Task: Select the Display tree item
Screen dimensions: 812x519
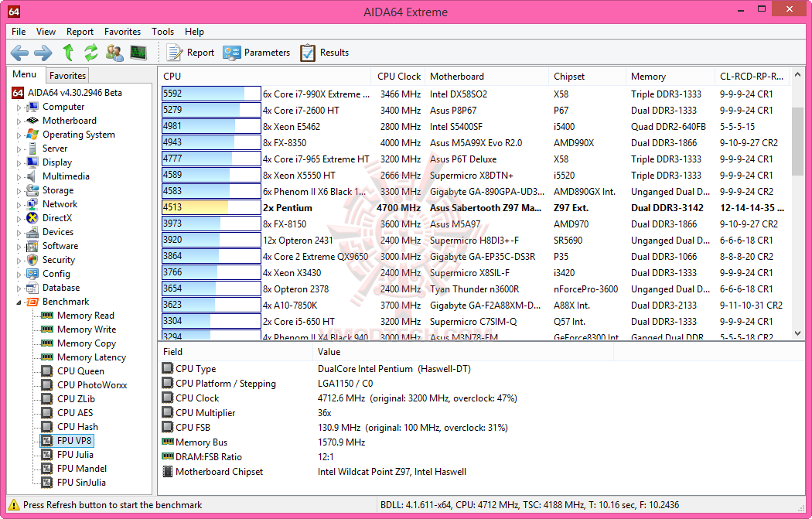Action: coord(56,162)
